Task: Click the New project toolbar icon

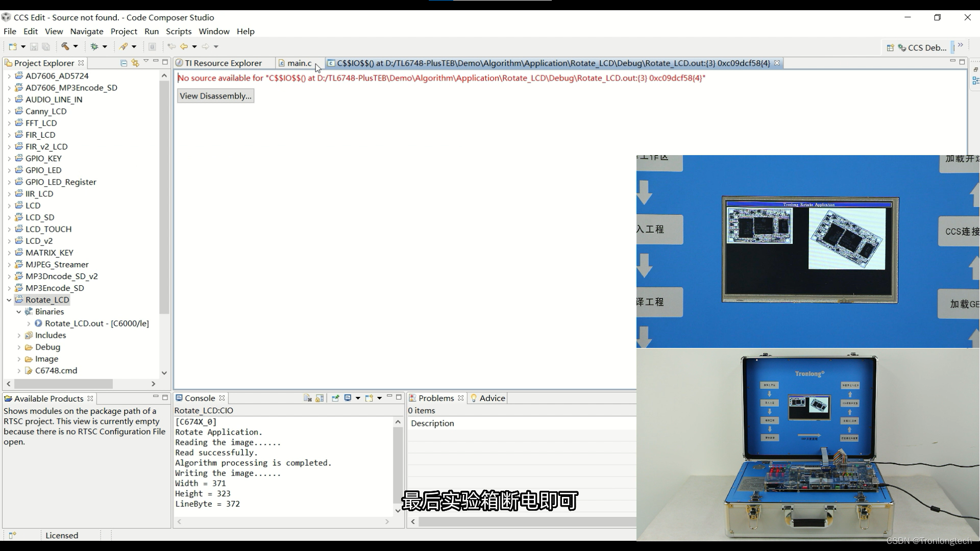Action: click(x=13, y=46)
